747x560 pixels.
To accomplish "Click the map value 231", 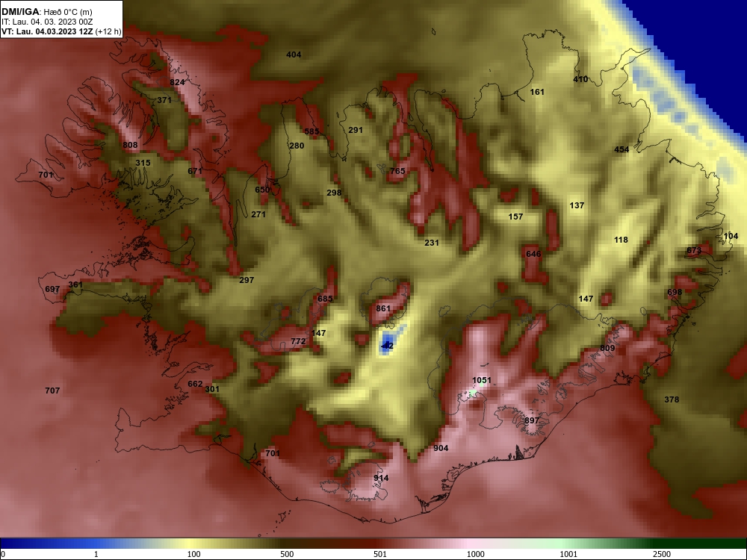I will pos(432,243).
